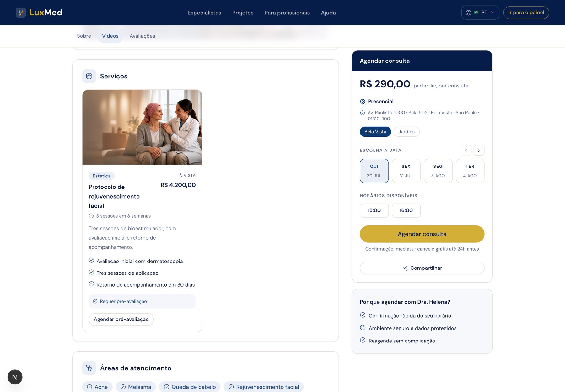Choose the 16:00 time slot
The height and width of the screenshot is (392, 565).
pos(406,210)
